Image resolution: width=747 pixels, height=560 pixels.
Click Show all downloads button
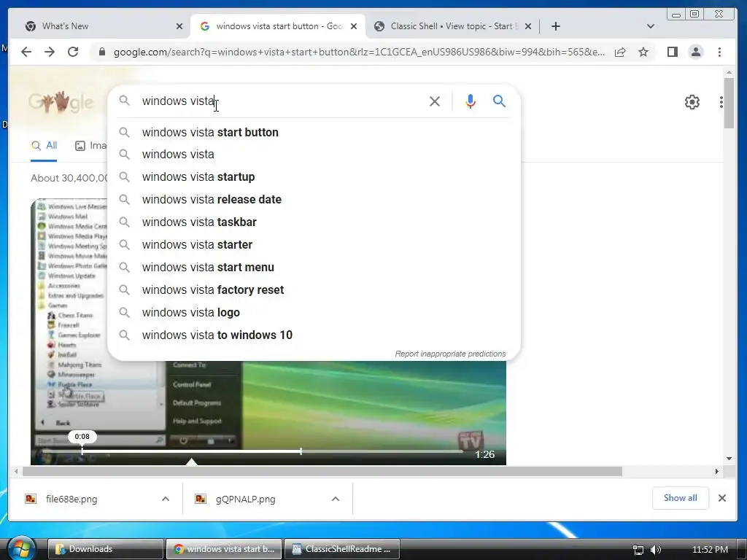point(681,498)
